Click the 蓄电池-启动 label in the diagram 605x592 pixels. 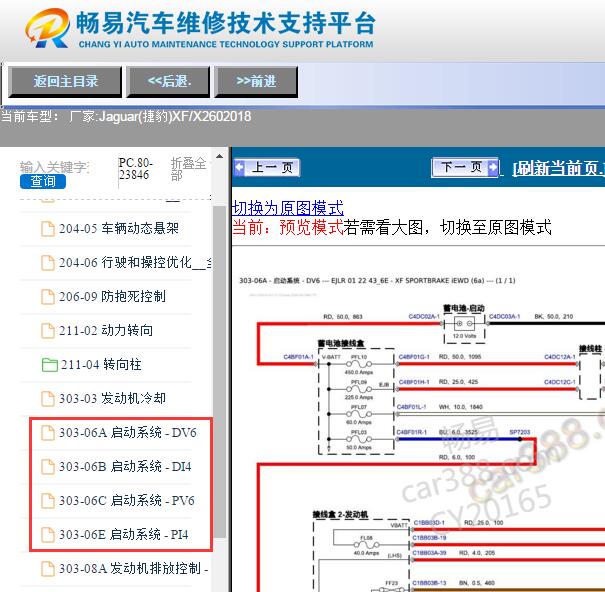(463, 308)
